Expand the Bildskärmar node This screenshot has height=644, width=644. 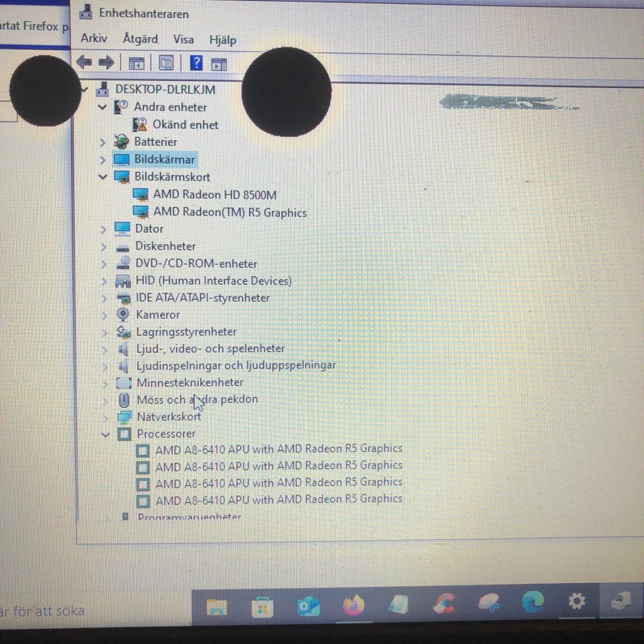click(102, 160)
